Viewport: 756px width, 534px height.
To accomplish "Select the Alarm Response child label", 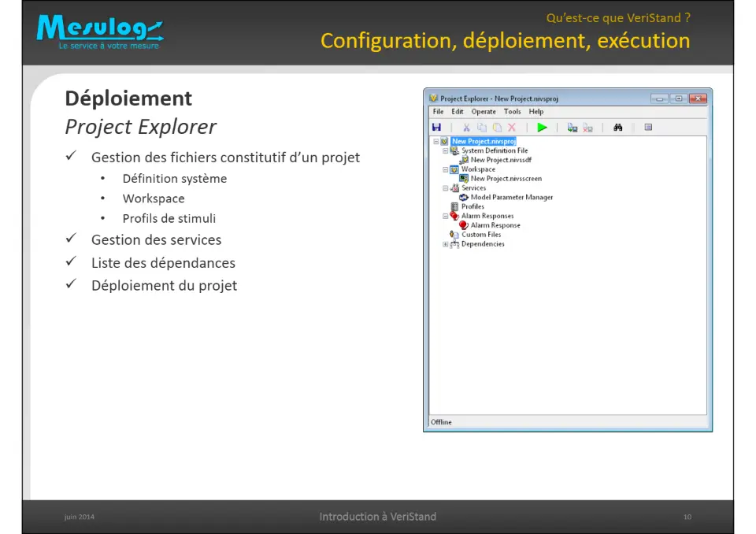I will tap(495, 225).
